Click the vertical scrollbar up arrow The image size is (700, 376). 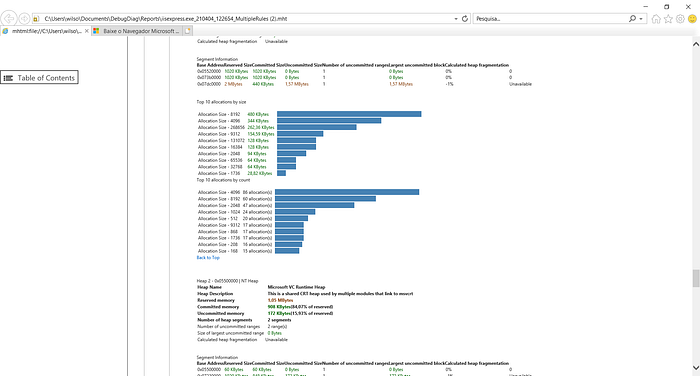[696, 44]
